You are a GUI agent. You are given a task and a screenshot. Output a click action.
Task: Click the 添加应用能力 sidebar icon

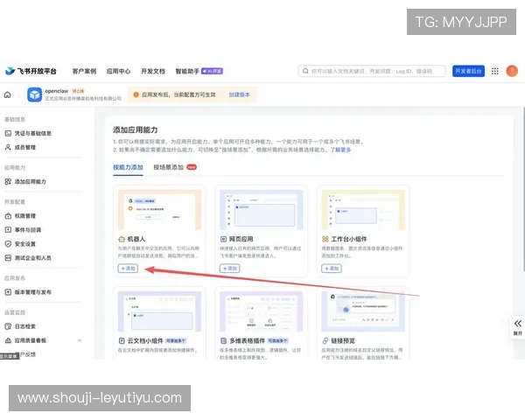click(x=8, y=181)
